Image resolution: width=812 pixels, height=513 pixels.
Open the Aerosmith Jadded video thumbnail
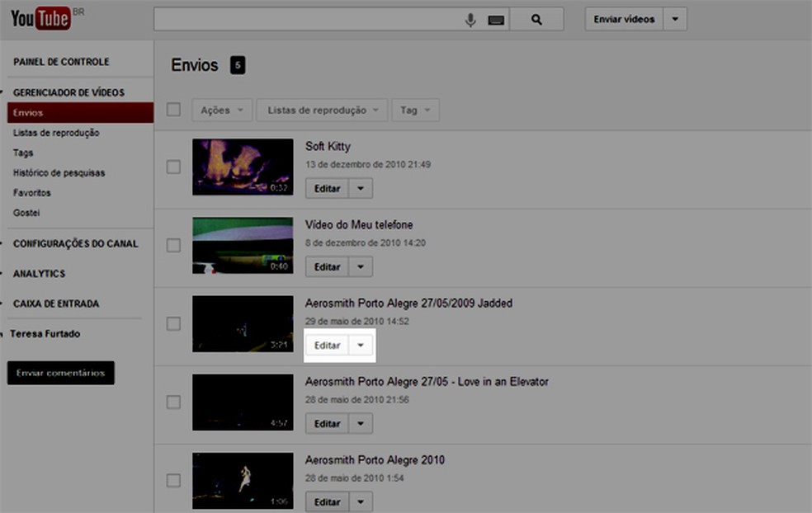(243, 323)
